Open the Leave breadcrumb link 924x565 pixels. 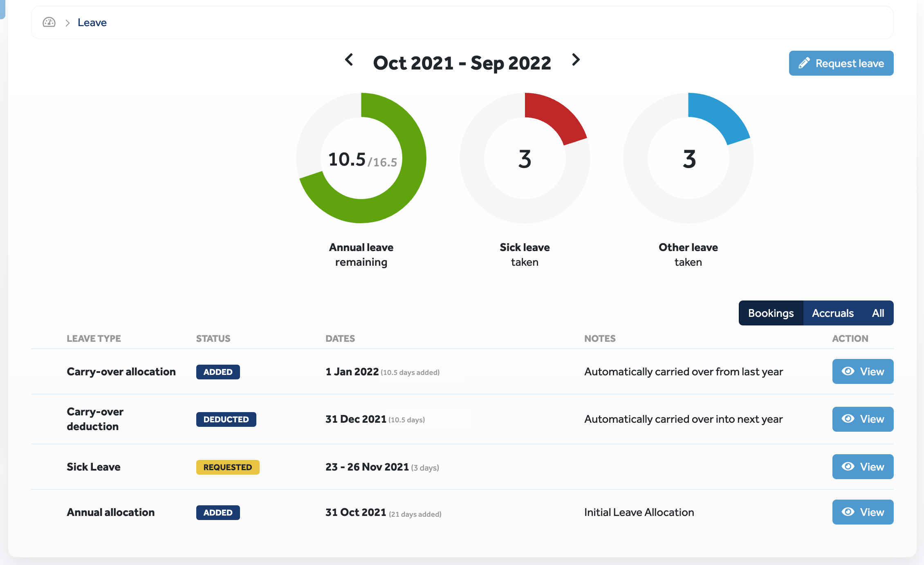(92, 22)
